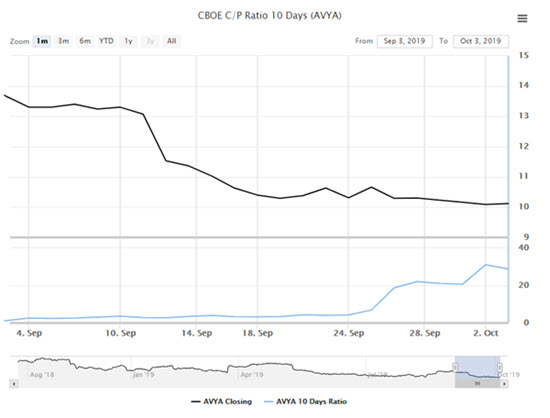Click the navigator right range handle
The width and height of the screenshot is (550, 418).
pos(499,367)
